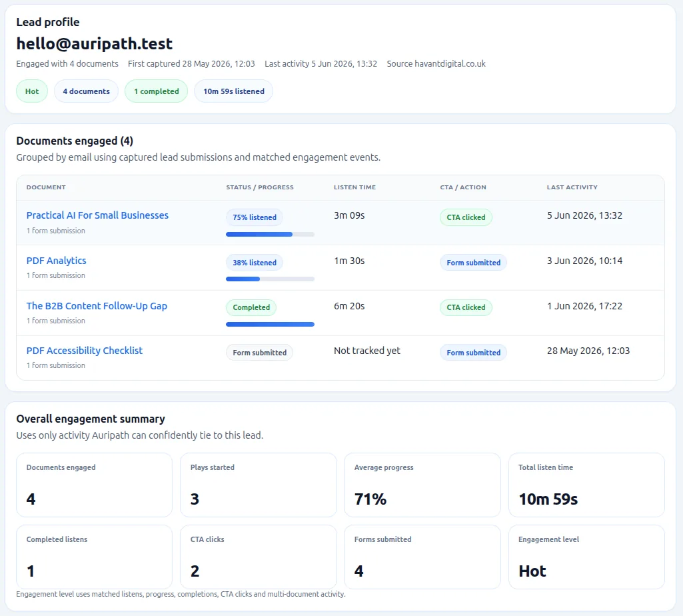Select the CTA clicks summary card

[x=259, y=557]
